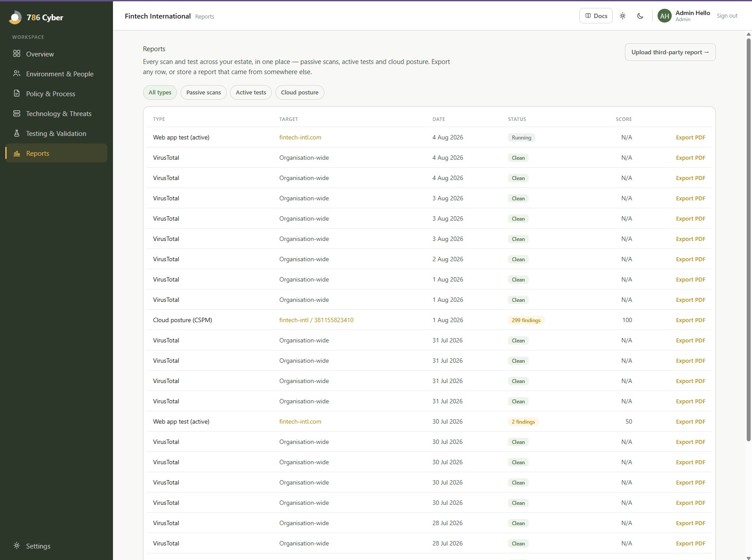Viewport: 752px width, 560px height.
Task: Export PDF for the 2 findings web app test
Action: pos(690,421)
